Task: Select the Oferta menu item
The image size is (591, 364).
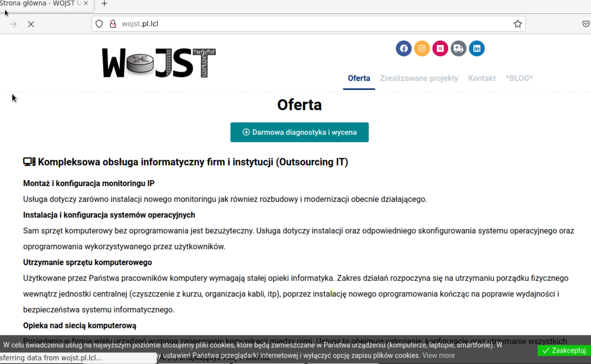Action: click(x=359, y=78)
